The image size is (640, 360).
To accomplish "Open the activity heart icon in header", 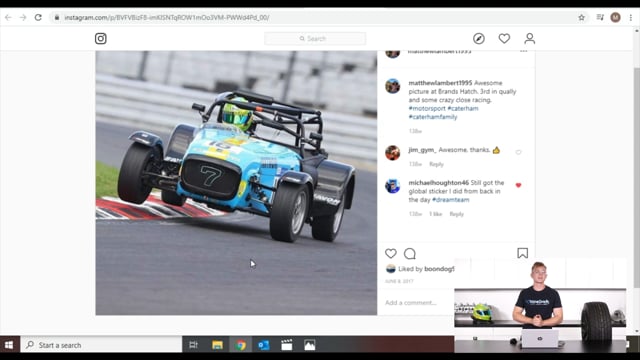I will [504, 38].
